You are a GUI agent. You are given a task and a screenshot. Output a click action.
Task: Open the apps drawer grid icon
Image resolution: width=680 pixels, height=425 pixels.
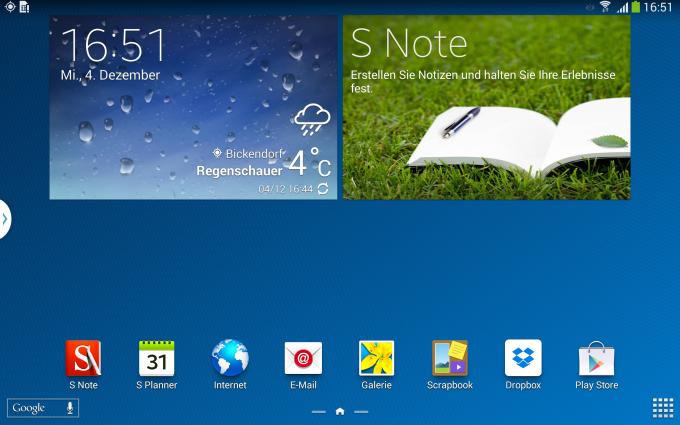[x=663, y=408]
